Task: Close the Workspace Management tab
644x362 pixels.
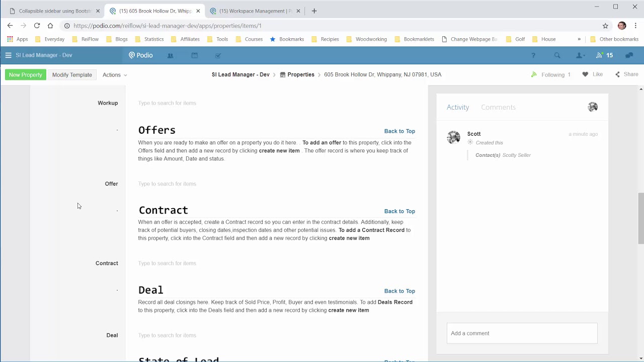Action: coord(298,11)
